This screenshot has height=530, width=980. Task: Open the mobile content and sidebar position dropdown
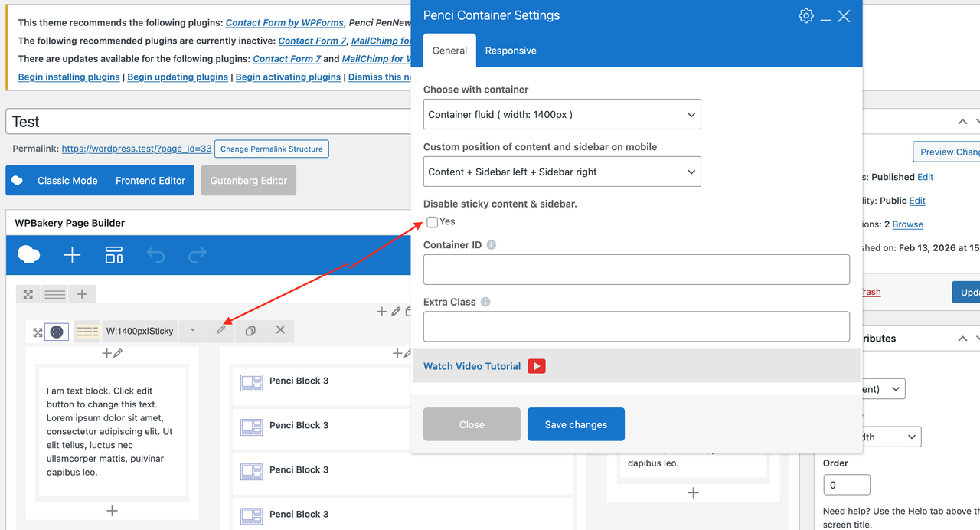click(x=562, y=172)
